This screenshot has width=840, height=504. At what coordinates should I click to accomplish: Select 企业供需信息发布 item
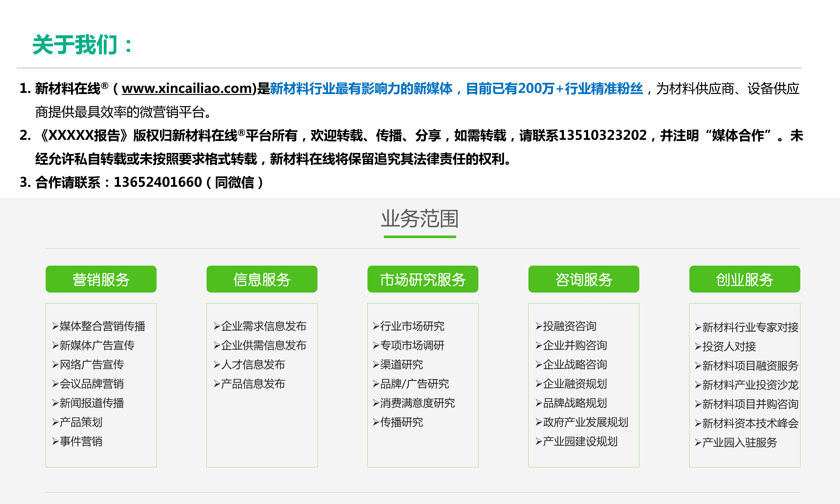point(260,345)
